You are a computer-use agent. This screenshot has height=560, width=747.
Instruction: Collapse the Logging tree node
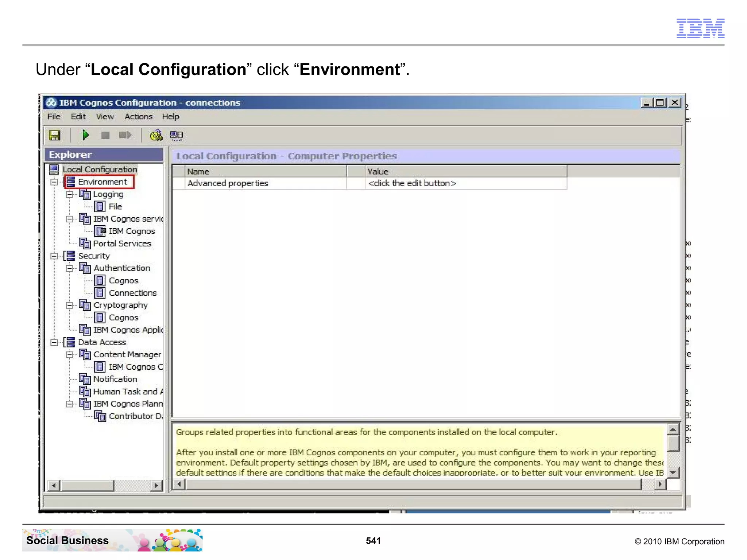click(69, 194)
